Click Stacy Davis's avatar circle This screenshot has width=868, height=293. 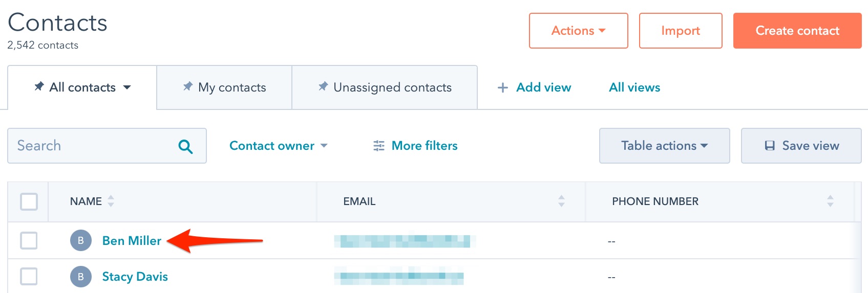coord(81,277)
